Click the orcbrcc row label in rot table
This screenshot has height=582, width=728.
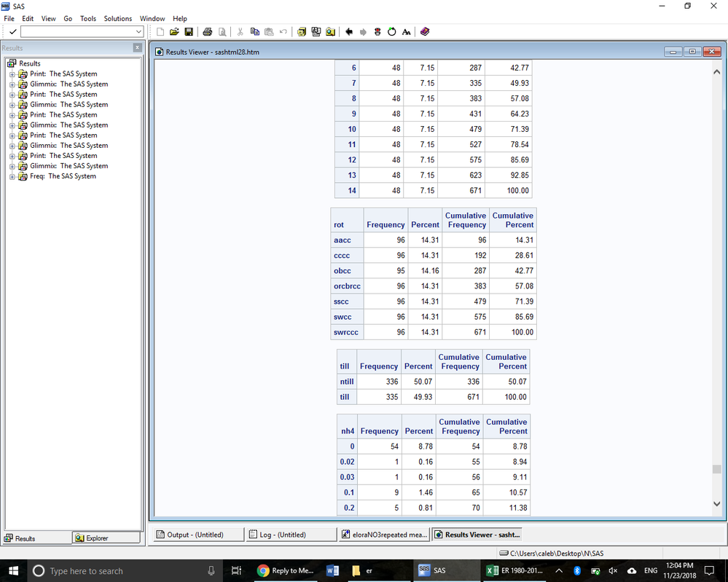point(347,286)
